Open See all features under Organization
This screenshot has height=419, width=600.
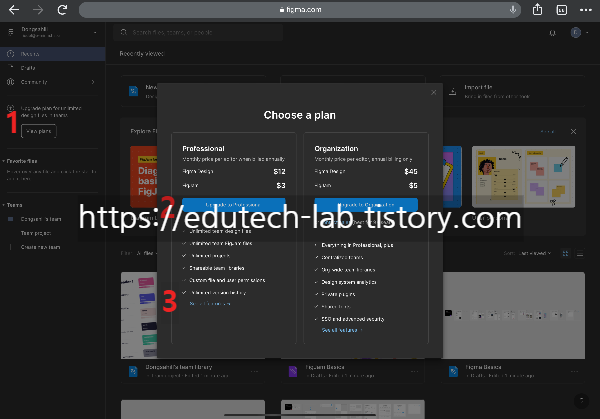342,330
